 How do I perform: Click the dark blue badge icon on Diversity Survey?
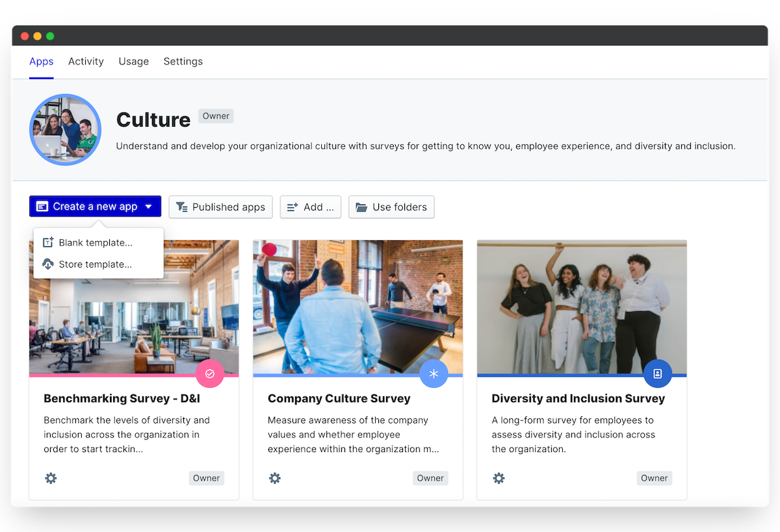pyautogui.click(x=658, y=374)
